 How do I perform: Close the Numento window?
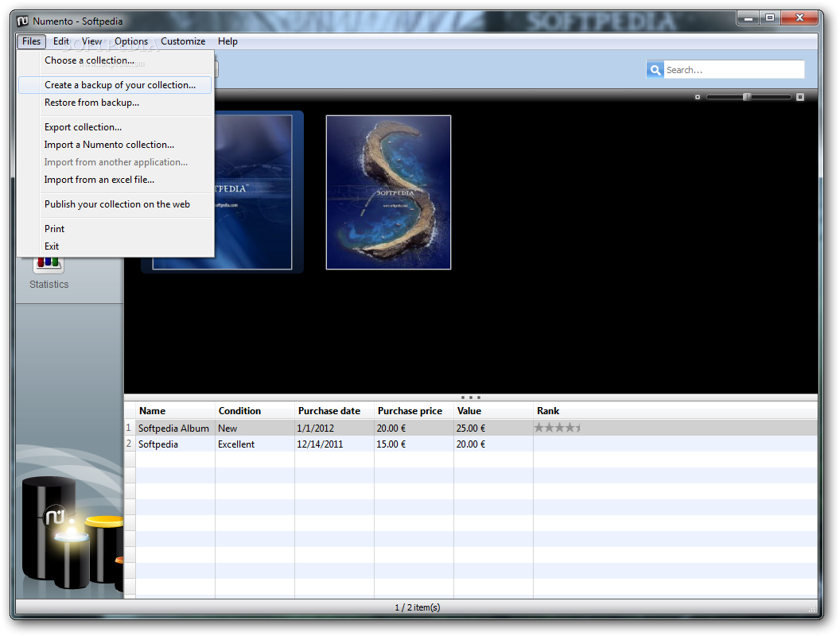pos(799,18)
